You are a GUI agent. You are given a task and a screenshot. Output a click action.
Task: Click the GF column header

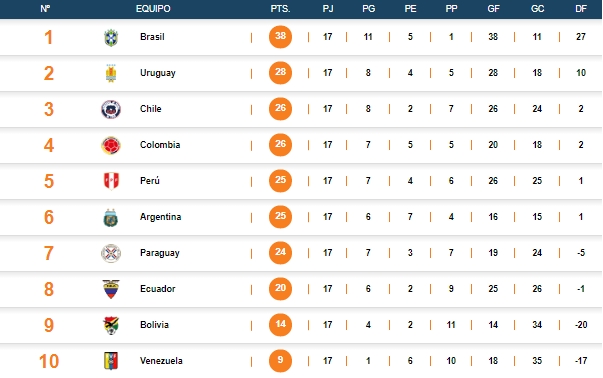[x=493, y=9]
